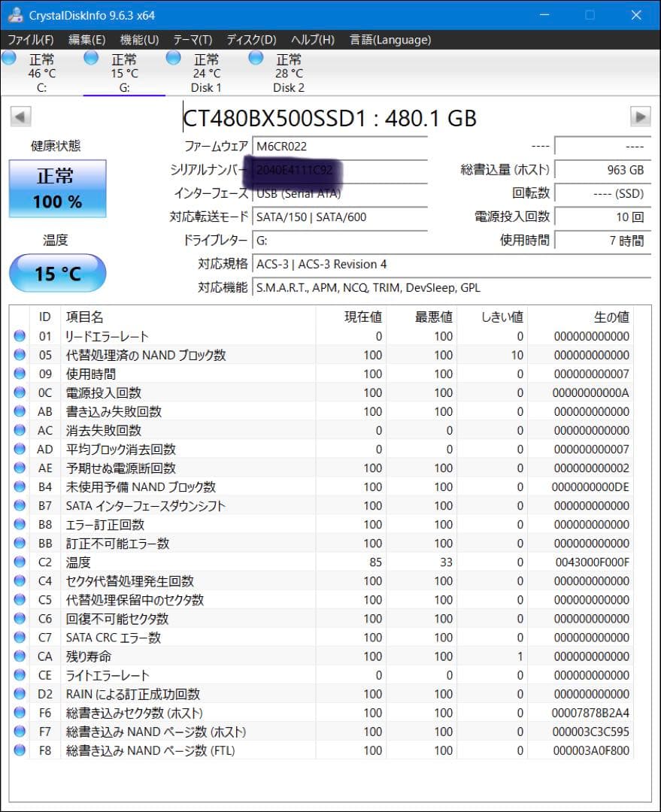Viewport: 661px width, 812px height.
Task: Click status orb for attribute AD row
Action: pos(20,449)
